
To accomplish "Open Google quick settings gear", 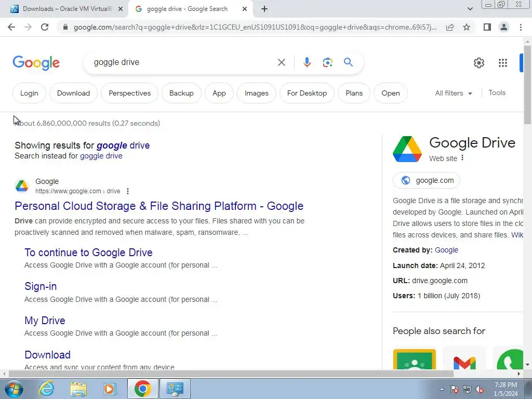I will 478,63.
